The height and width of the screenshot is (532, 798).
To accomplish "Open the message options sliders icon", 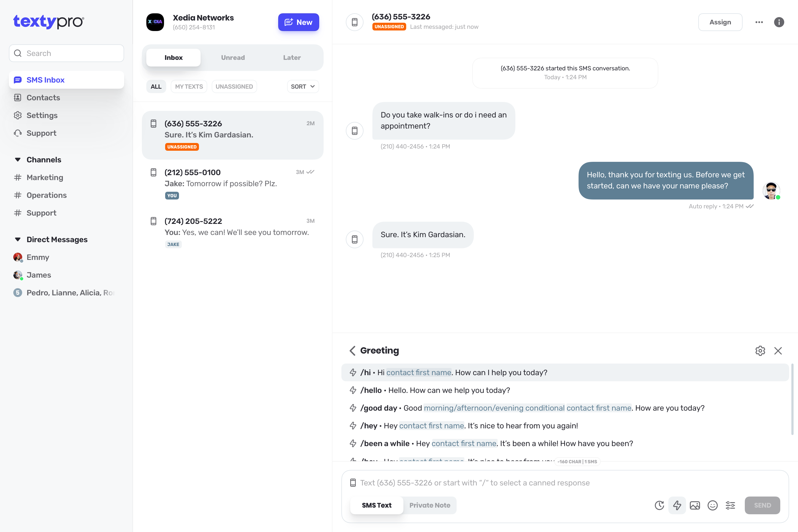I will [x=730, y=505].
